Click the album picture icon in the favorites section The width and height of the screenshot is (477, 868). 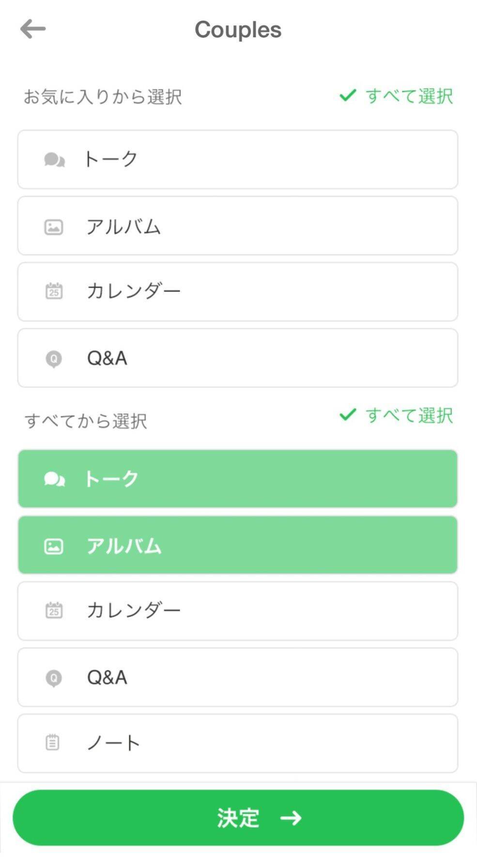click(x=54, y=227)
